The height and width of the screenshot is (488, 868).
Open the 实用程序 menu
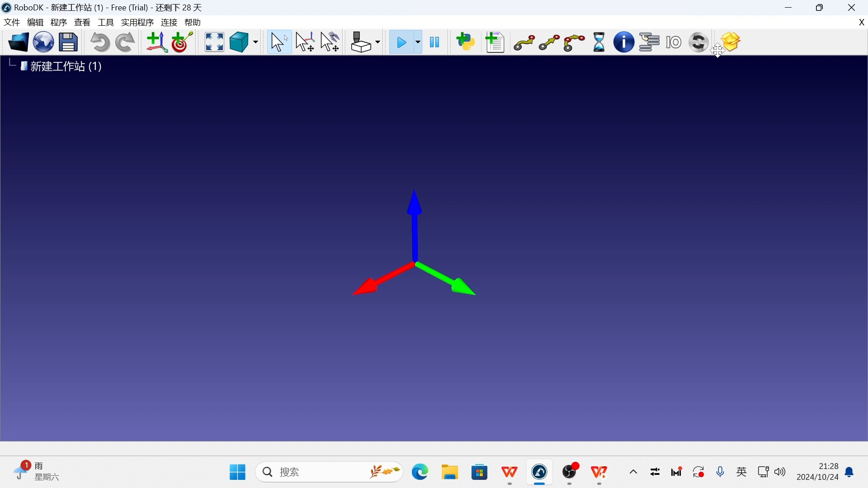point(137,22)
